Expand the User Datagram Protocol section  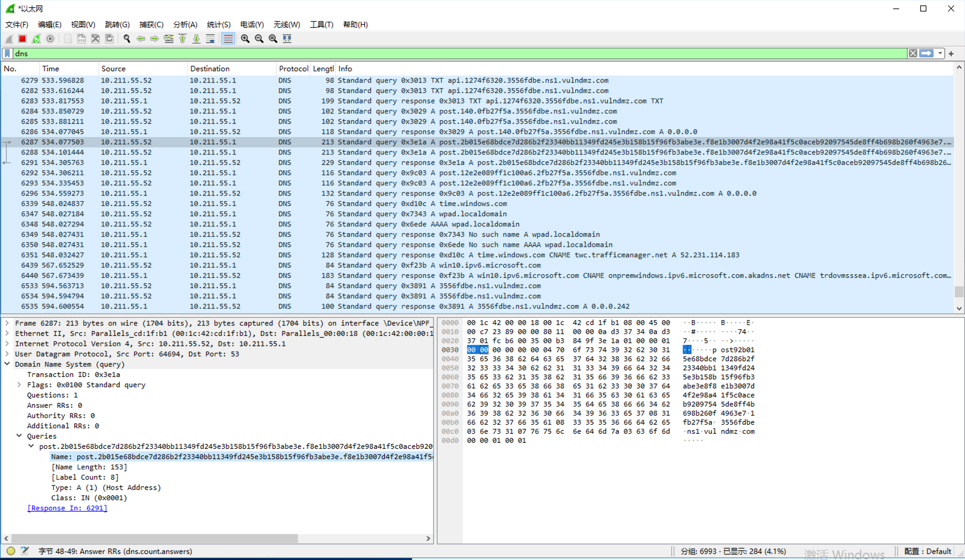click(7, 354)
